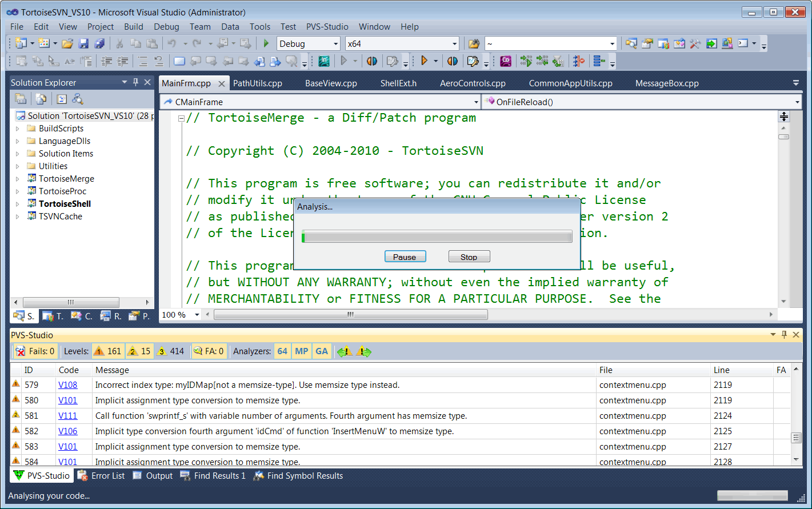Pin the Solution Explorer panel
Viewport: 812px width, 509px height.
coord(135,82)
